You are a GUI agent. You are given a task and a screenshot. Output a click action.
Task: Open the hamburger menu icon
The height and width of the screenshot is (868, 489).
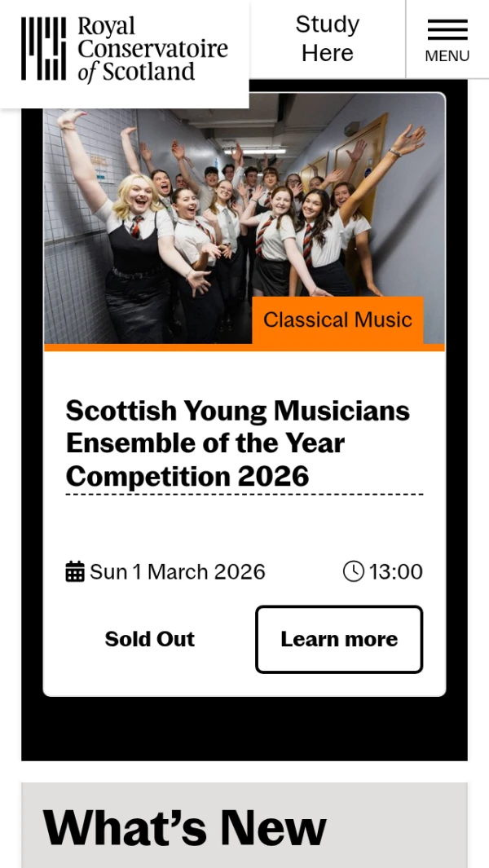[x=447, y=29]
